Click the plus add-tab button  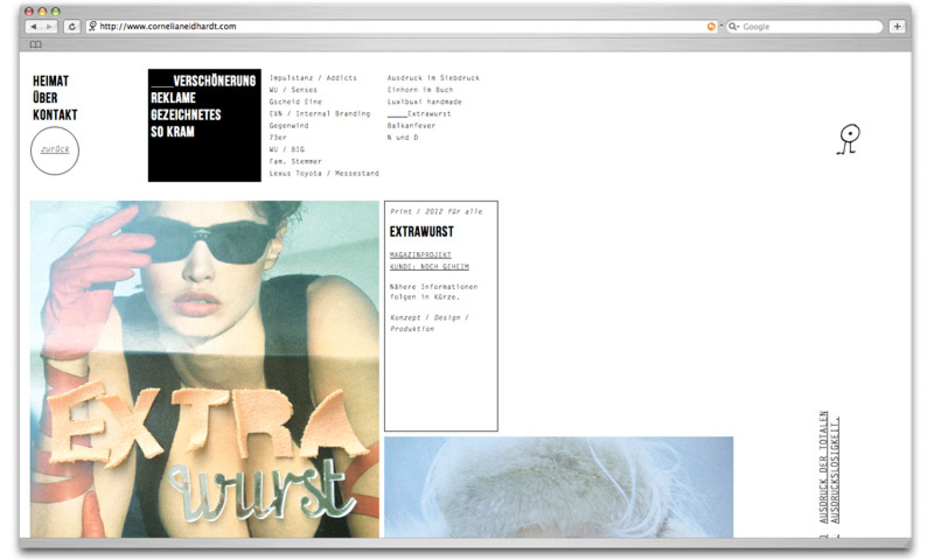tap(897, 26)
